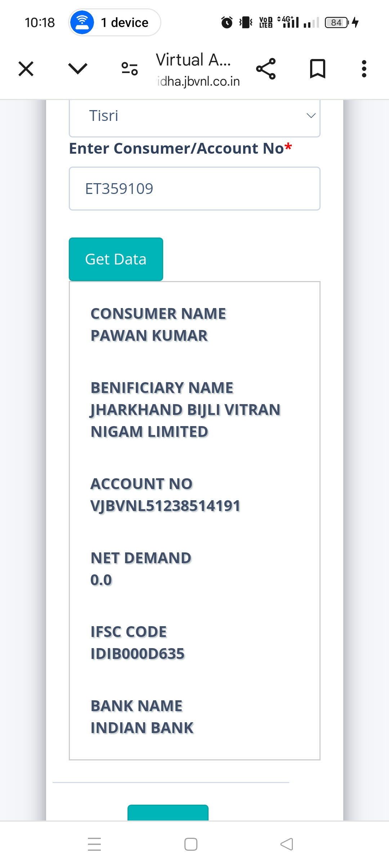Tap the charging bolt icon
This screenshot has width=389, height=868.
tap(356, 22)
